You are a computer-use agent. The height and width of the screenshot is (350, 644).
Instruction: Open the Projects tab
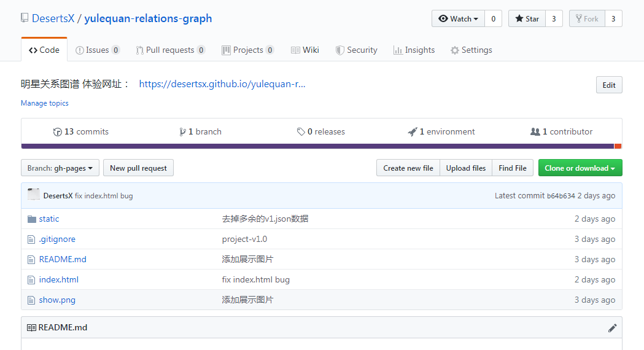(247, 50)
